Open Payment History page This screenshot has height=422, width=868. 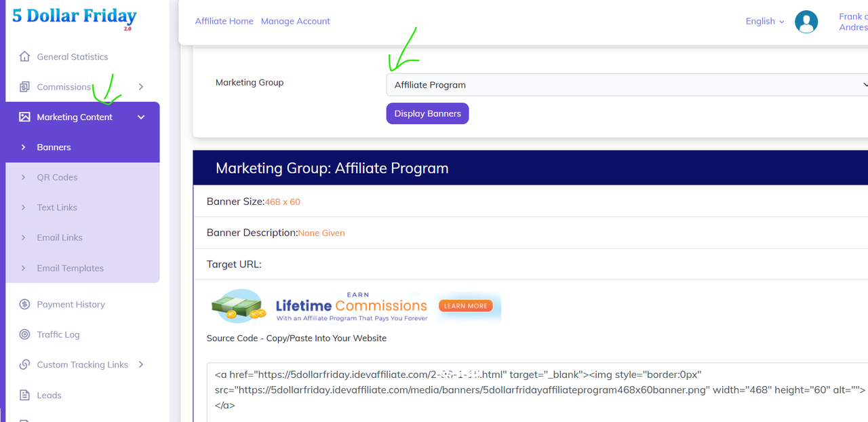(71, 305)
